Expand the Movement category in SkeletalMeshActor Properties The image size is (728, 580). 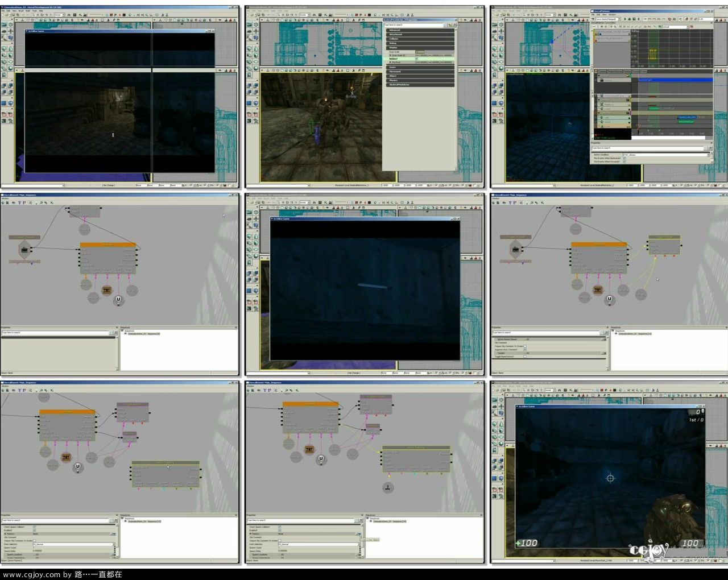(x=420, y=72)
